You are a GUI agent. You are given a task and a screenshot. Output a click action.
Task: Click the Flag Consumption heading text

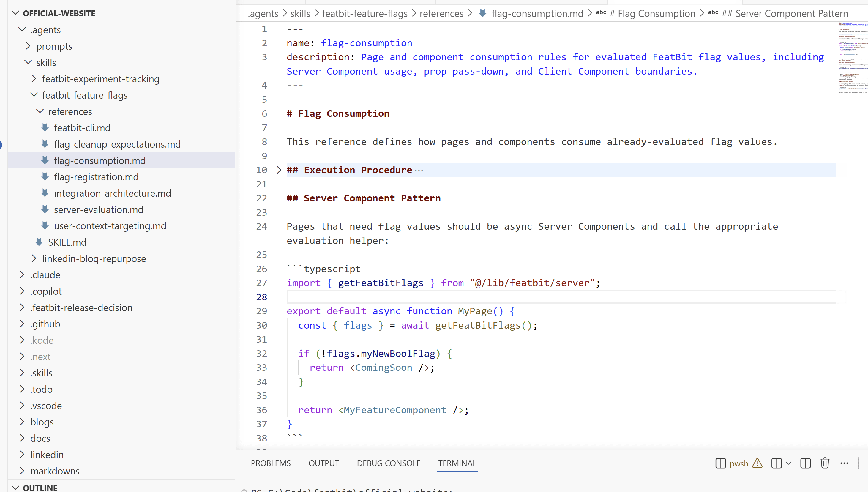[x=338, y=113]
